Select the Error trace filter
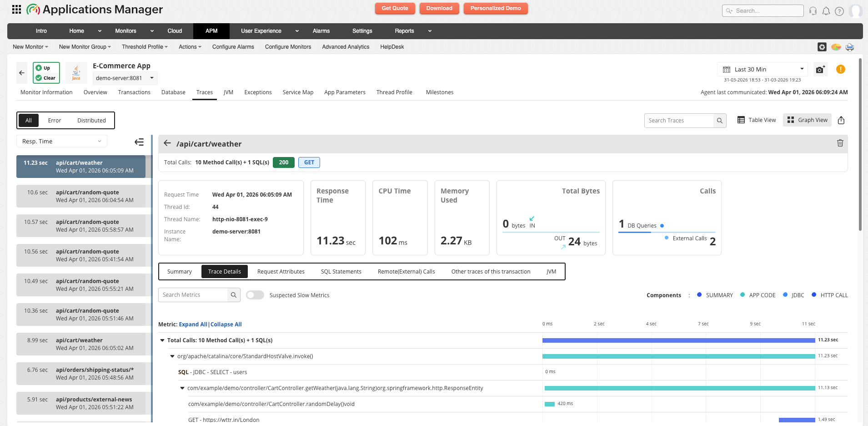 [55, 121]
